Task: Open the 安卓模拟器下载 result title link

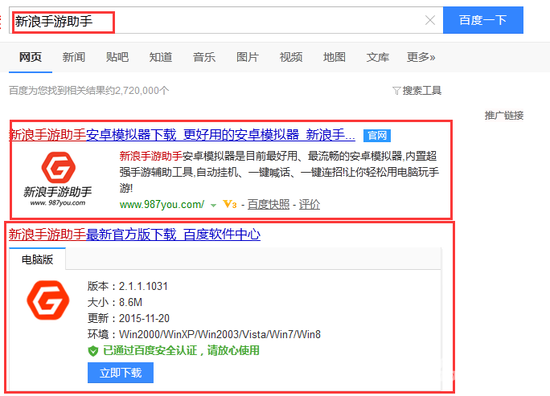Action: [x=182, y=135]
